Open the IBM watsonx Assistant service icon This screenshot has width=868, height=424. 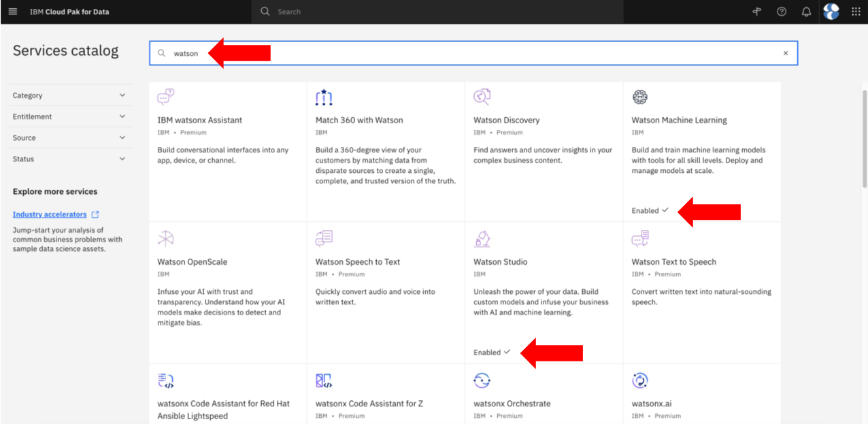coord(165,97)
